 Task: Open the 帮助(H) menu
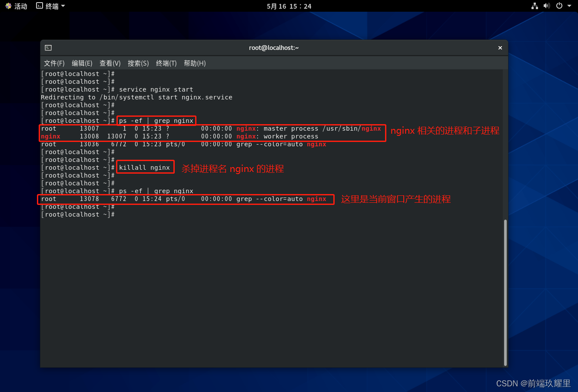195,63
